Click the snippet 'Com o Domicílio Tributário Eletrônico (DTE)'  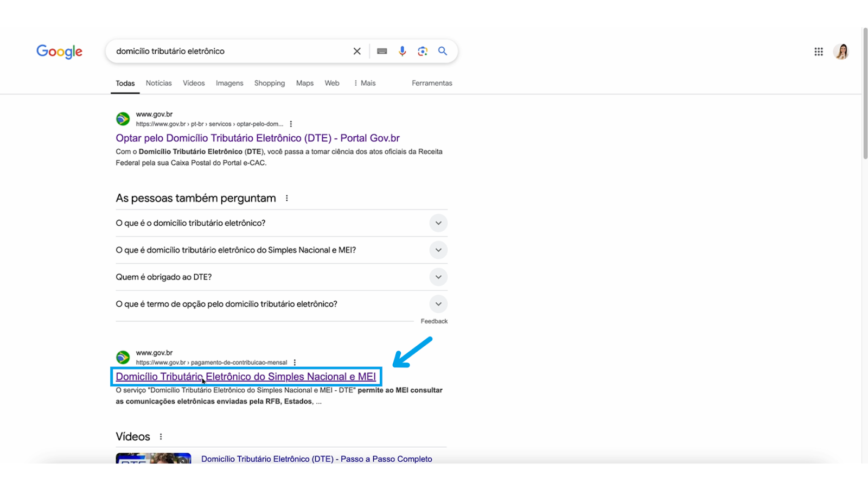[279, 157]
